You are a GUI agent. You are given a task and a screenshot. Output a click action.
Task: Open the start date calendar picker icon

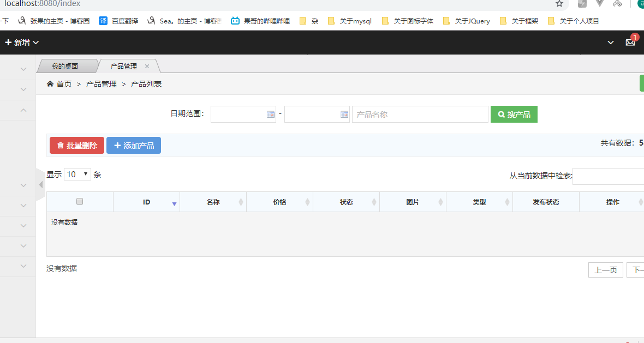point(270,115)
